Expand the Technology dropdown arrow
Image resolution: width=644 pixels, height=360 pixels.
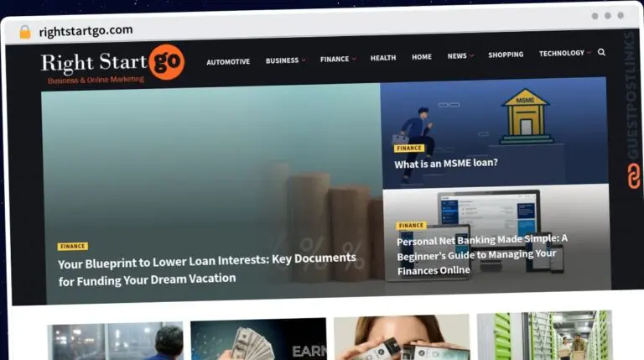[x=589, y=53]
